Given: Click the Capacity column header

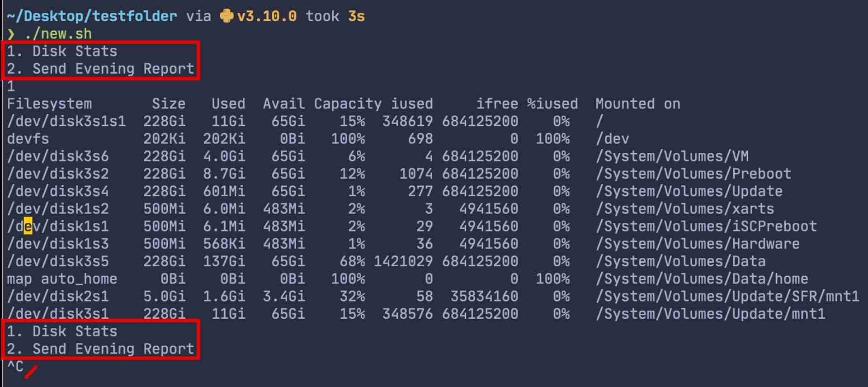Looking at the screenshot, I should (x=348, y=104).
